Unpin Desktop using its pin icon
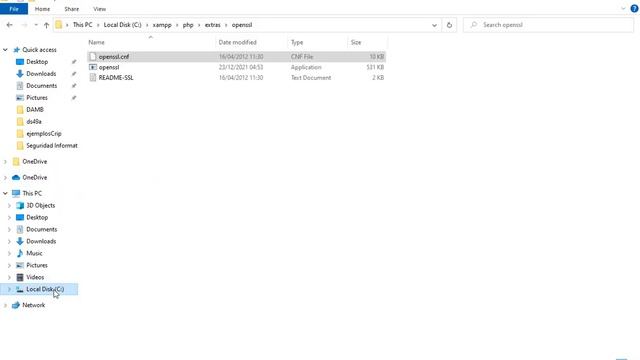 coord(74,62)
